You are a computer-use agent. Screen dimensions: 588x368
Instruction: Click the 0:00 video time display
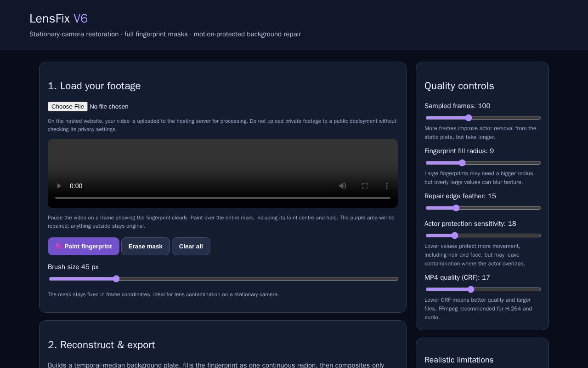click(76, 186)
